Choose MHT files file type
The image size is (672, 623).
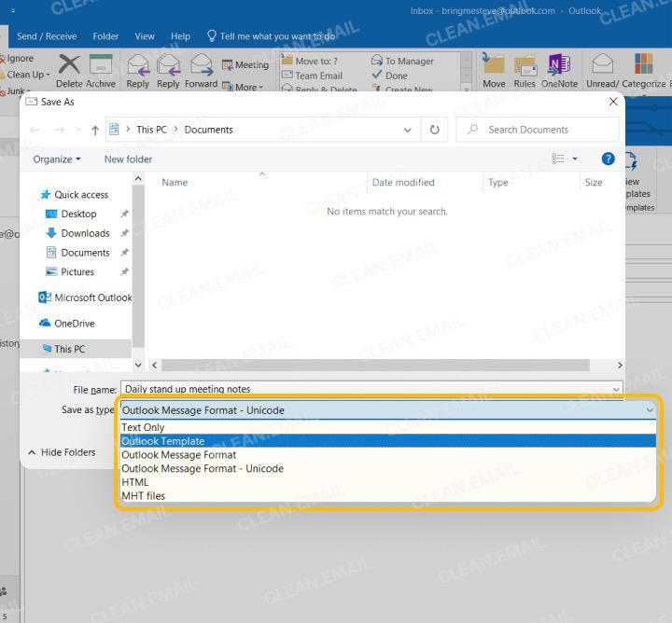click(x=388, y=496)
